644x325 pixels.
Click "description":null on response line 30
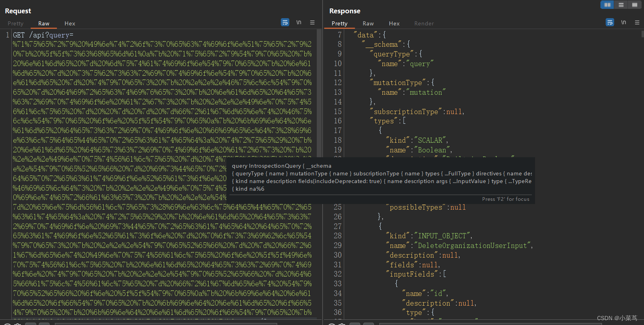pyautogui.click(x=423, y=255)
